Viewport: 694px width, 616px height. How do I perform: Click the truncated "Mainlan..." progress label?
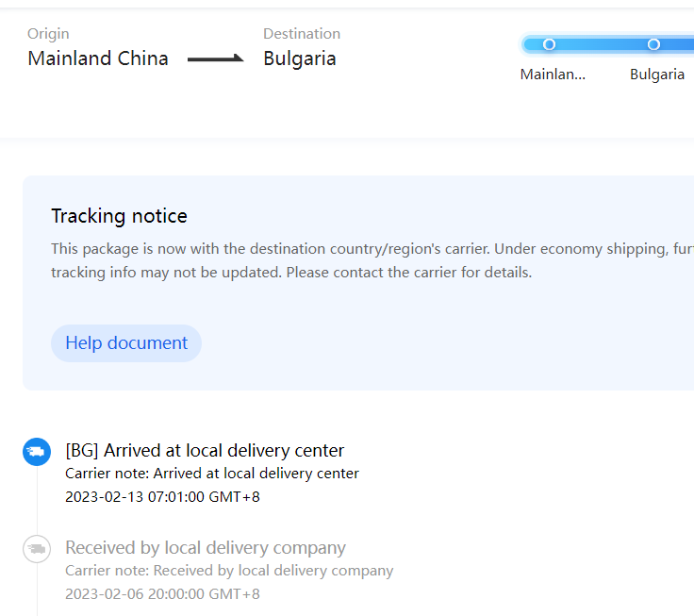pyautogui.click(x=553, y=75)
